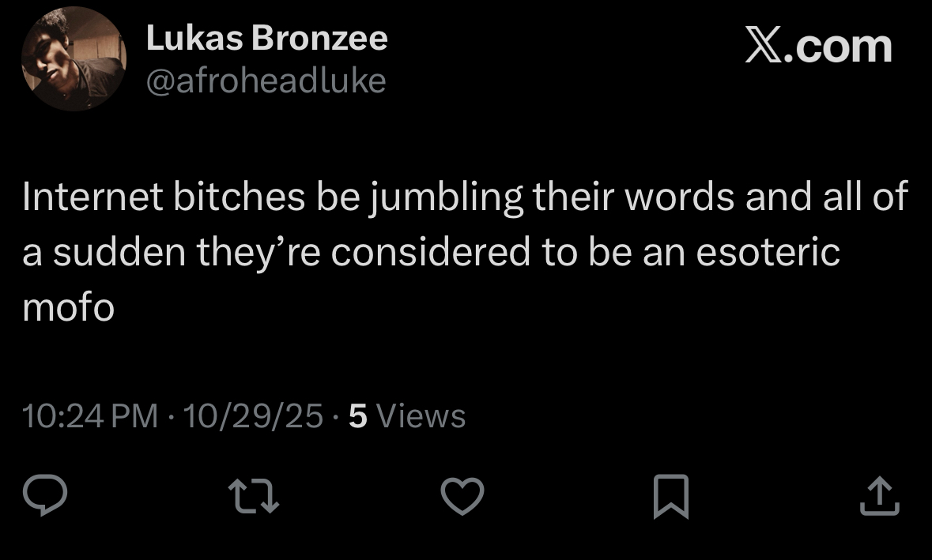Tap the repost arrows icon

(x=252, y=498)
